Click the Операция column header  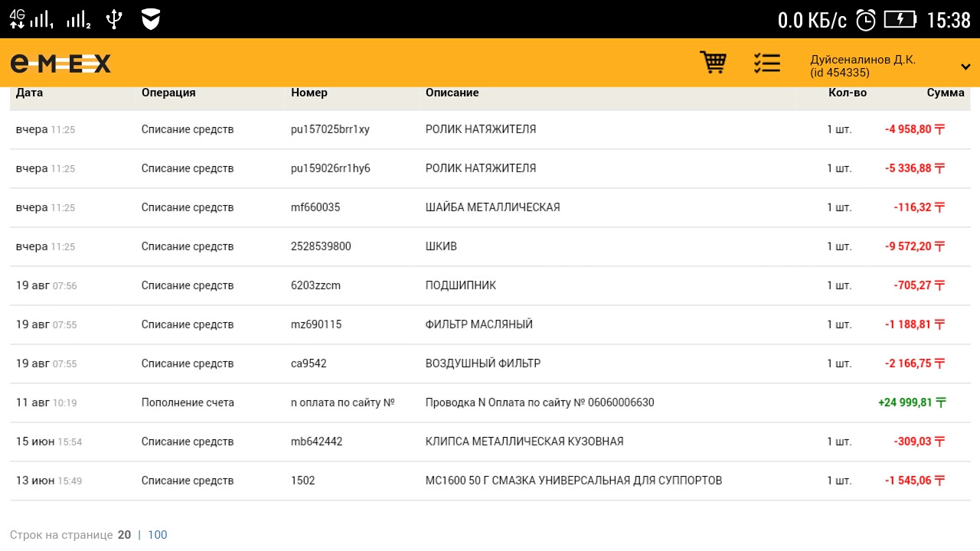(x=168, y=93)
